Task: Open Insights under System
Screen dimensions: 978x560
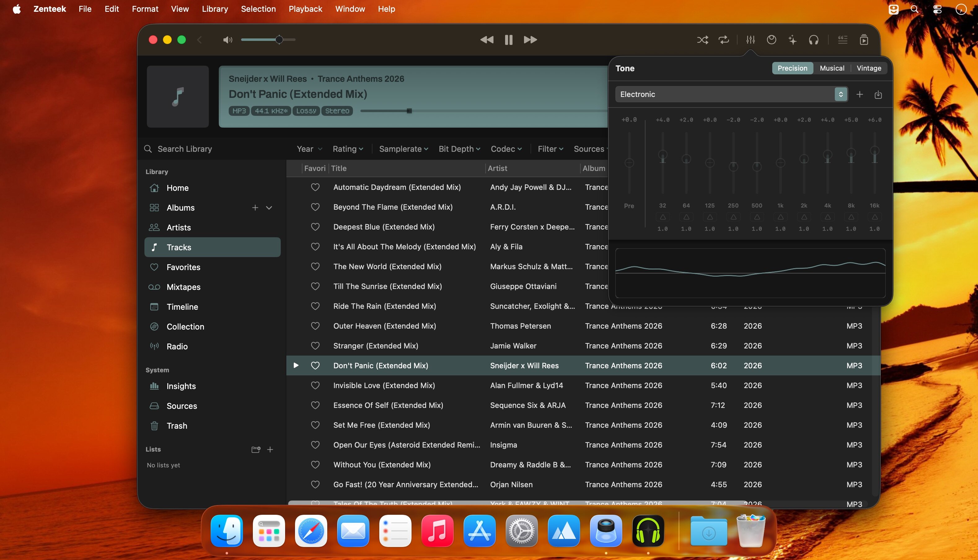Action: (x=212, y=386)
